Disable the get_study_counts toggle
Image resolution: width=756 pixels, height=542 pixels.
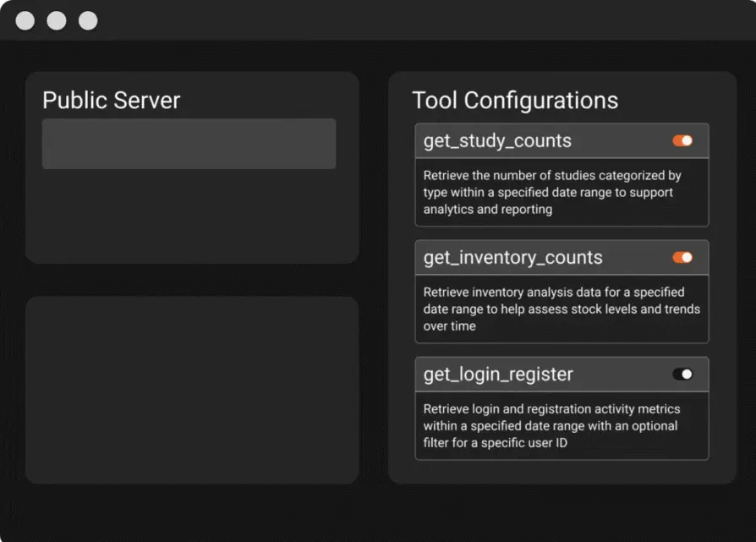coord(682,141)
